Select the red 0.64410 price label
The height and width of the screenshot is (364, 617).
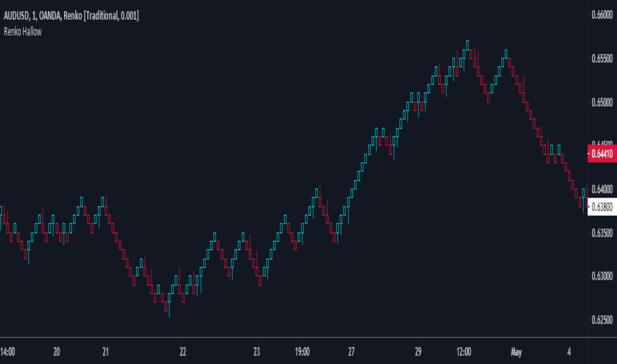pos(602,154)
